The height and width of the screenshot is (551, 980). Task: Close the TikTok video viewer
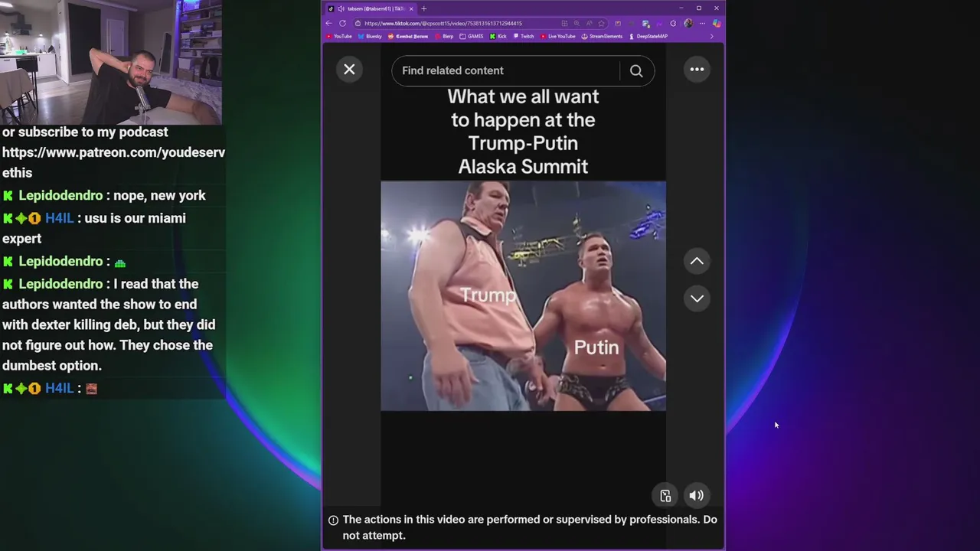[x=349, y=70]
